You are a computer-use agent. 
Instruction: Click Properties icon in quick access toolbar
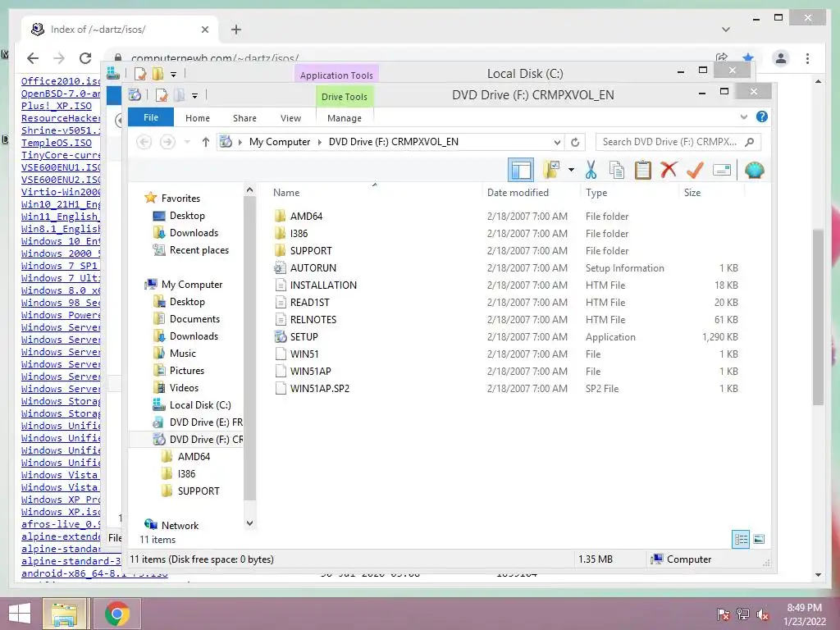(x=162, y=96)
